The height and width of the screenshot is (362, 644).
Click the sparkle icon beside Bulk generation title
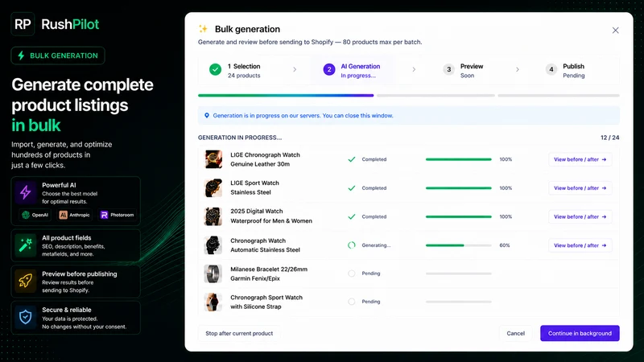click(204, 29)
